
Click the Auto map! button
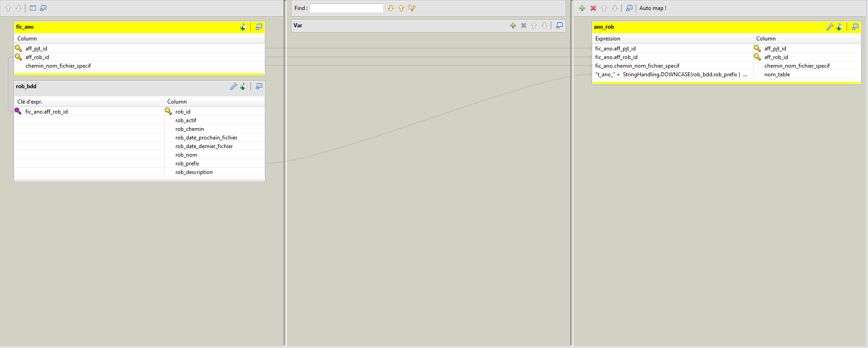click(x=653, y=8)
